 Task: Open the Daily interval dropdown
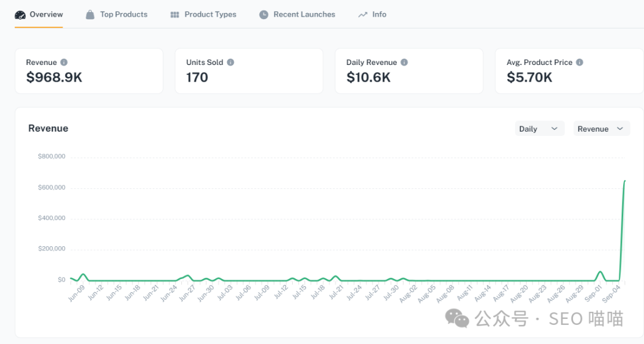(539, 129)
